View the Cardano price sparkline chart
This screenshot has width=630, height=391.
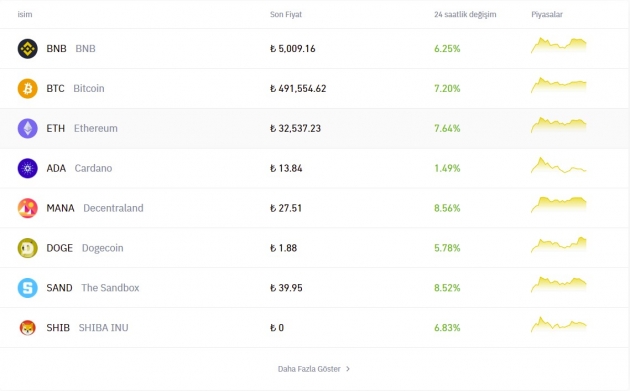click(558, 165)
